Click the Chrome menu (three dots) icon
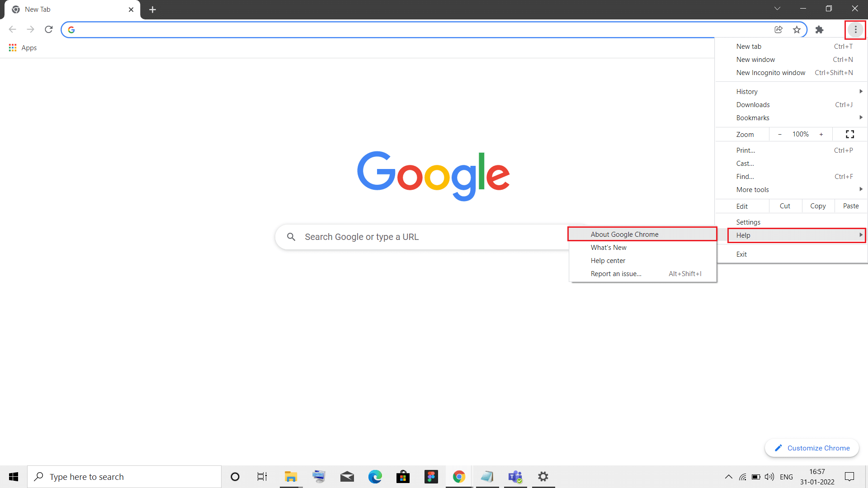The image size is (868, 488). pyautogui.click(x=855, y=29)
